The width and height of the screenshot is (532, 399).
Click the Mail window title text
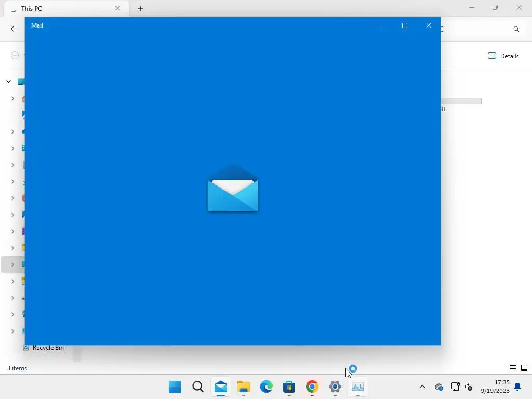click(x=37, y=25)
